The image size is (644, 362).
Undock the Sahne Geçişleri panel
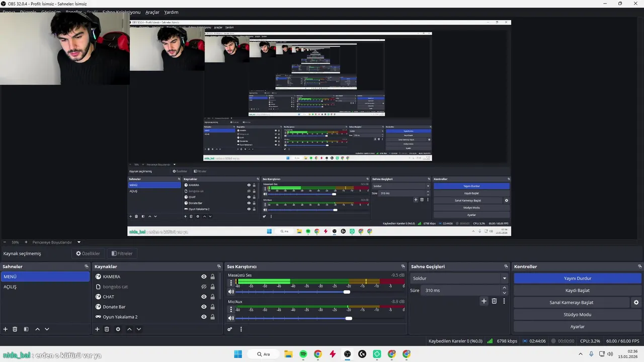[x=506, y=266]
